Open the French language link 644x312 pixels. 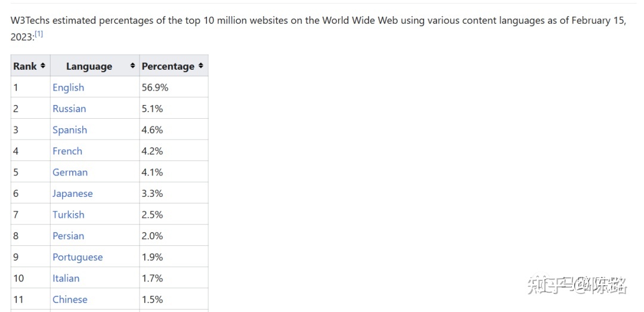tap(67, 152)
